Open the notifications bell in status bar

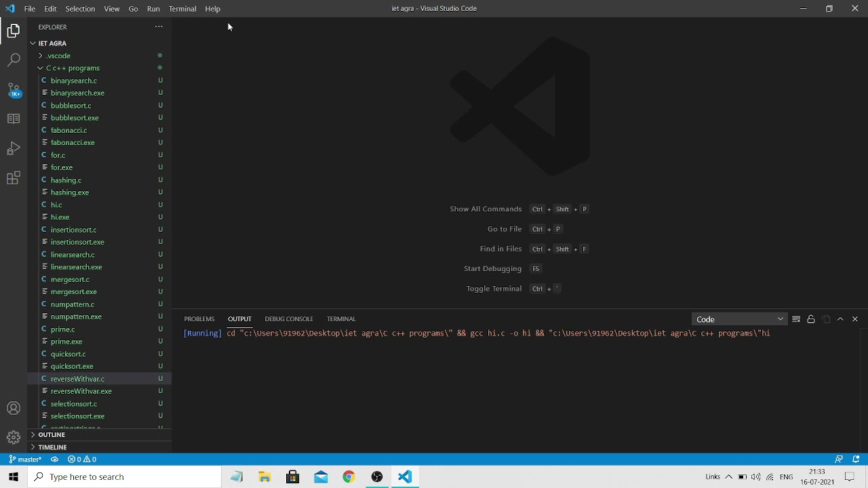(x=856, y=460)
